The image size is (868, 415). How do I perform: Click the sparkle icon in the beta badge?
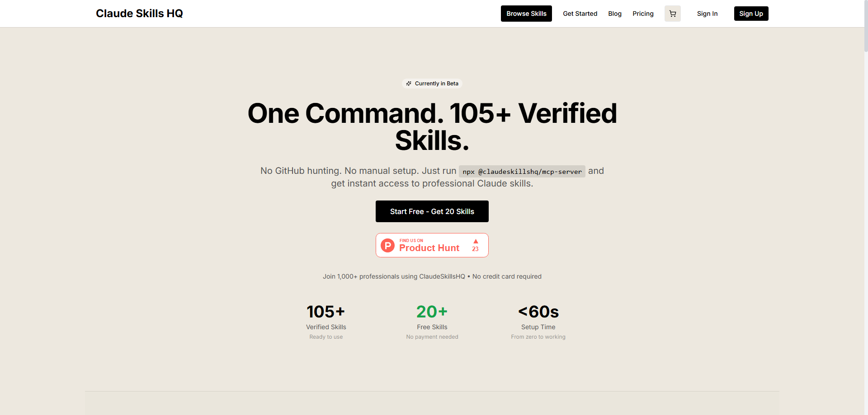pos(409,83)
